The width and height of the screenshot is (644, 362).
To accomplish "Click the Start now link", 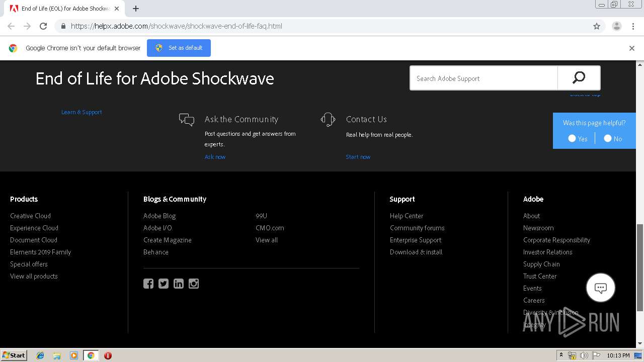I will tap(358, 157).
